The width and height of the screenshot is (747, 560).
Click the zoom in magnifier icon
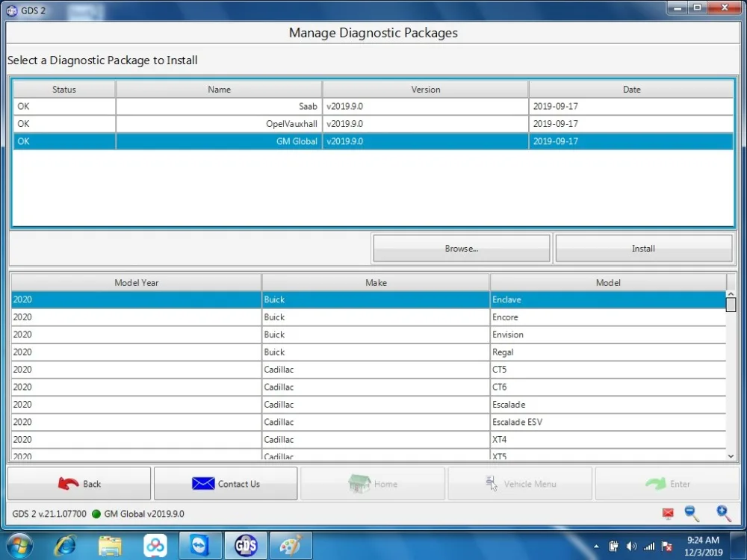(x=723, y=514)
